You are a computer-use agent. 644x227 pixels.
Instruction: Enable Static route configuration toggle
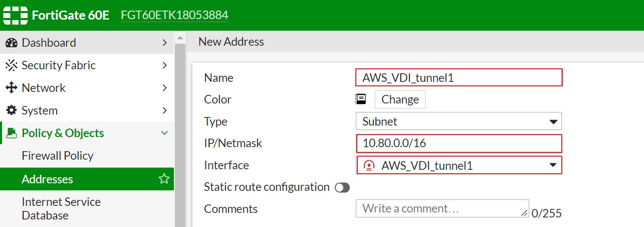point(342,187)
